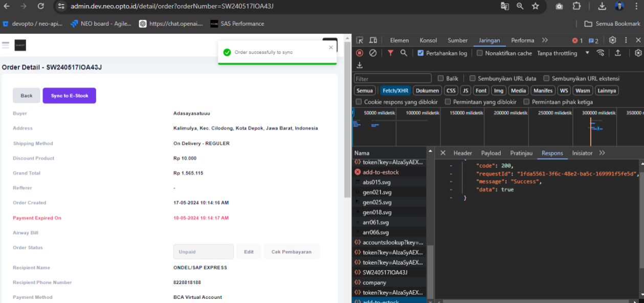Image resolution: width=644 pixels, height=303 pixels.
Task: Expand more DevTools panel tabs chevron
Action: click(545, 40)
